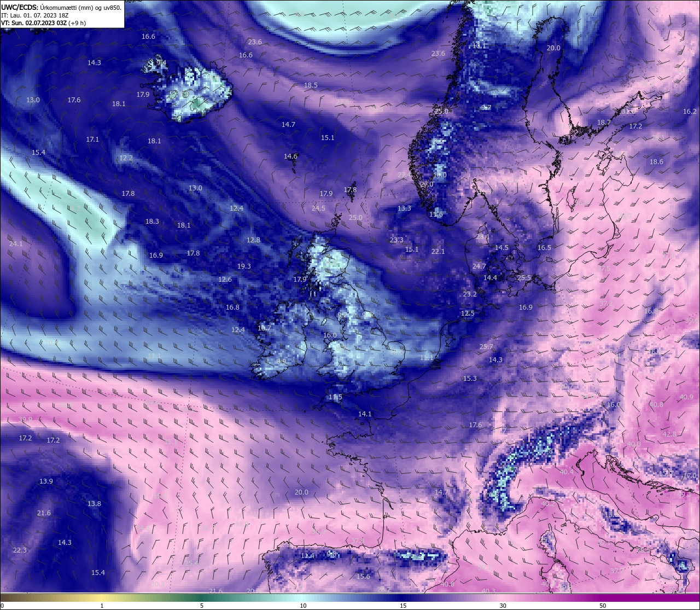Click the 25.5 value label
The image size is (700, 610).
click(x=524, y=278)
